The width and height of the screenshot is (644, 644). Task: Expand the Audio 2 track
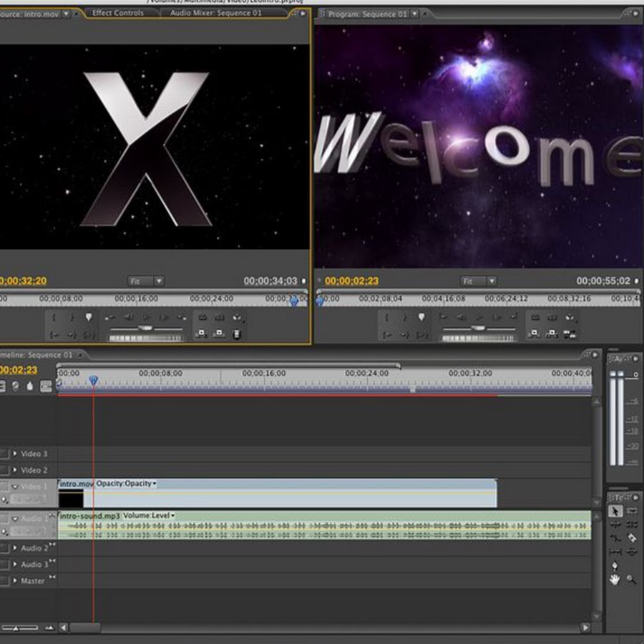[x=15, y=548]
